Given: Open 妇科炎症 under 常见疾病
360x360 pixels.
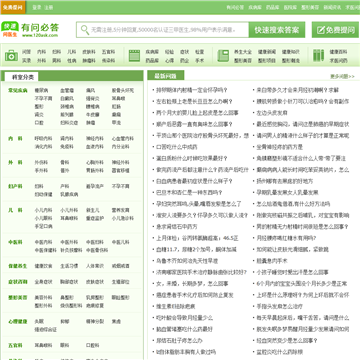Looking at the screenshot, I should (69, 122).
